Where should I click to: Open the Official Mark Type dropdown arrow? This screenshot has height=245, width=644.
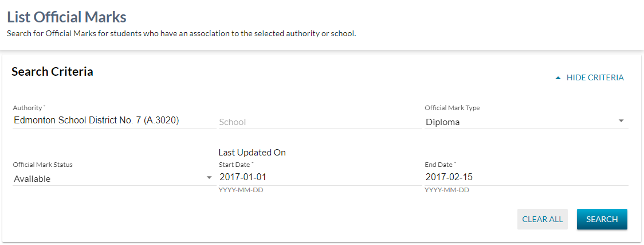click(x=621, y=121)
